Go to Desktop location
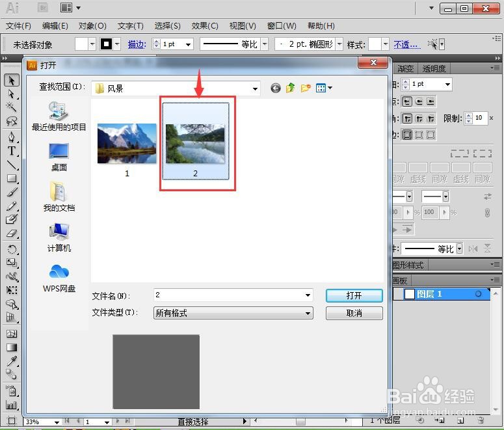 [59, 157]
